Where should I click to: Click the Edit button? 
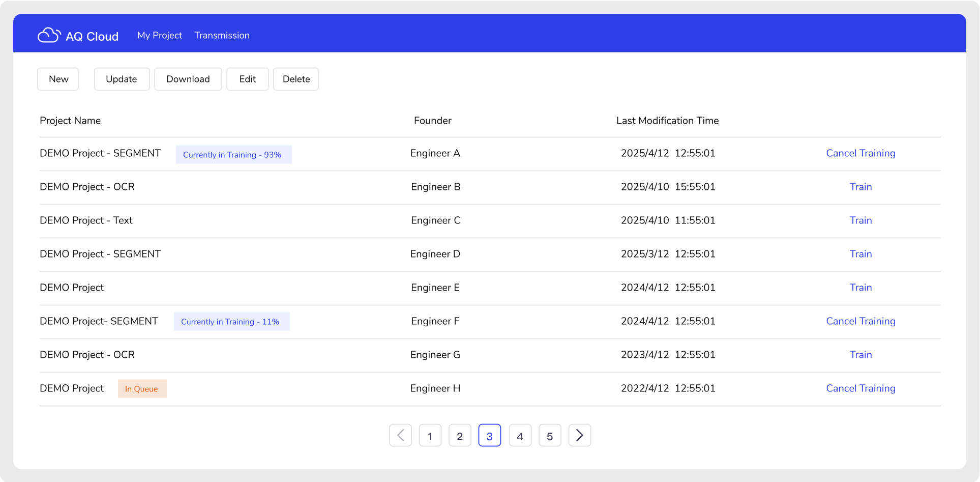(x=247, y=79)
